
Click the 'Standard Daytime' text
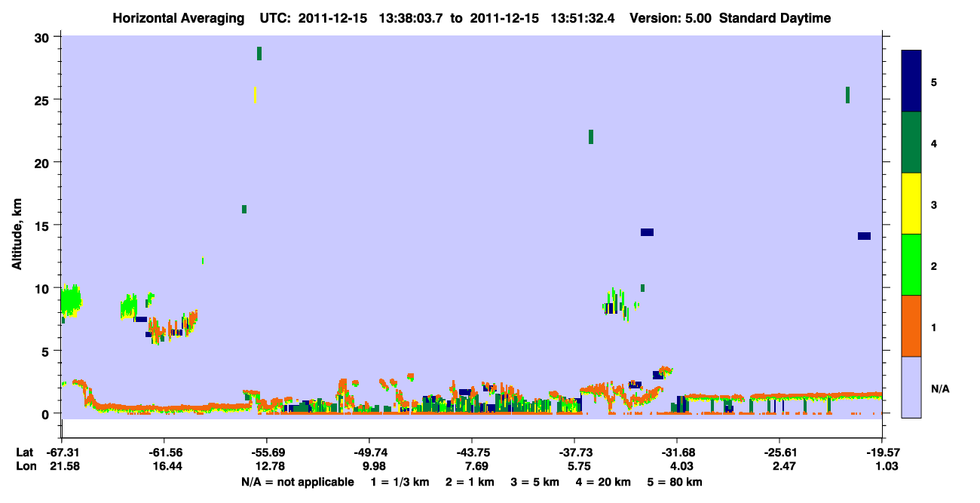pos(775,18)
